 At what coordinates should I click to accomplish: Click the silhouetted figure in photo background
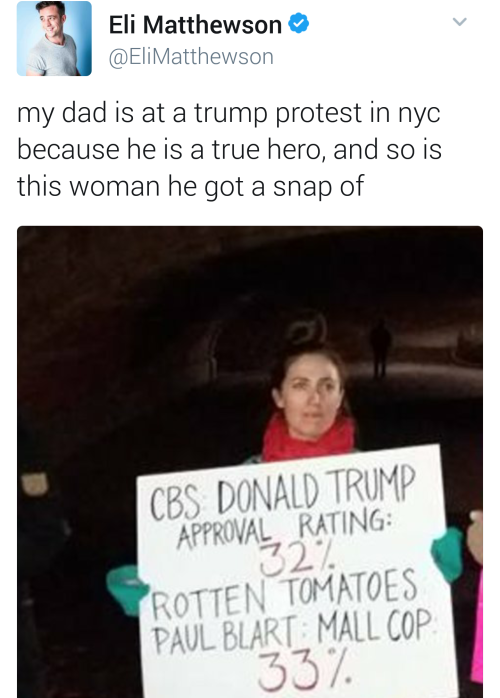coord(381,348)
